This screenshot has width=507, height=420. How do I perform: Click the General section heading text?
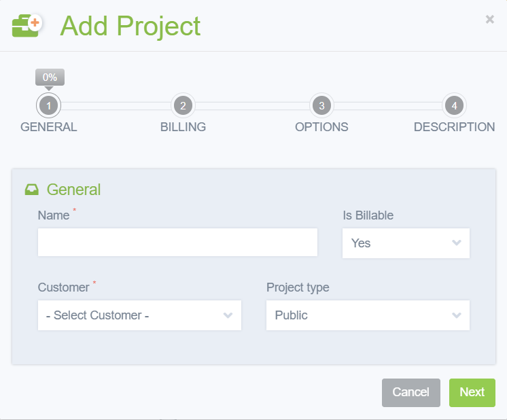(x=73, y=190)
